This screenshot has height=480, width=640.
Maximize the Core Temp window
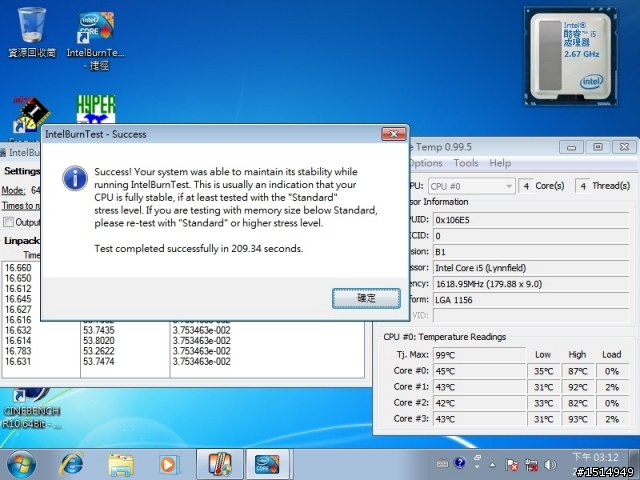tap(598, 147)
